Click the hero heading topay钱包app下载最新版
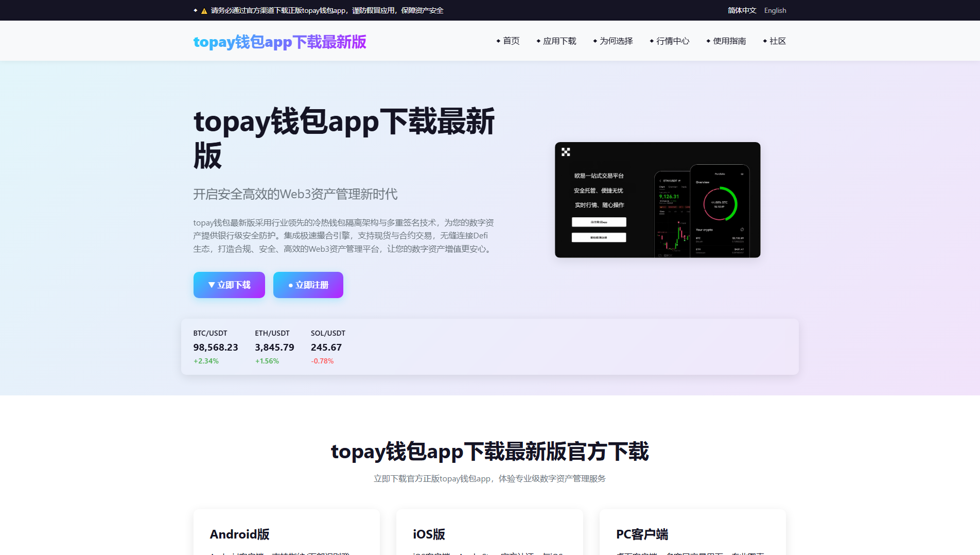 (x=344, y=138)
